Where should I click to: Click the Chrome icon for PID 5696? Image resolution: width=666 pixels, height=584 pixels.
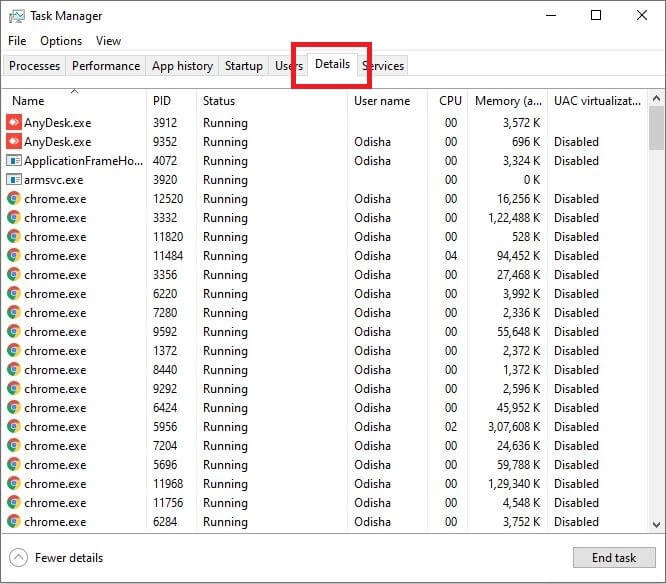pyautogui.click(x=14, y=465)
